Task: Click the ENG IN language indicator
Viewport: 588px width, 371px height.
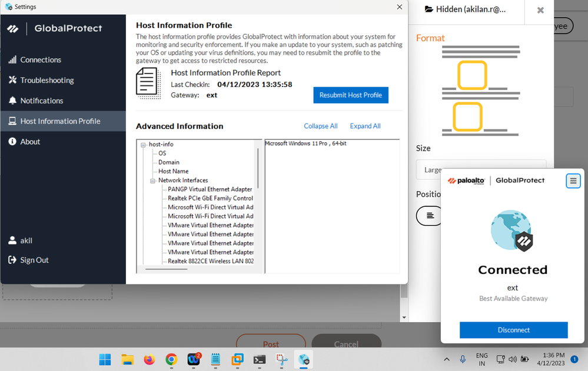Action: pyautogui.click(x=482, y=359)
